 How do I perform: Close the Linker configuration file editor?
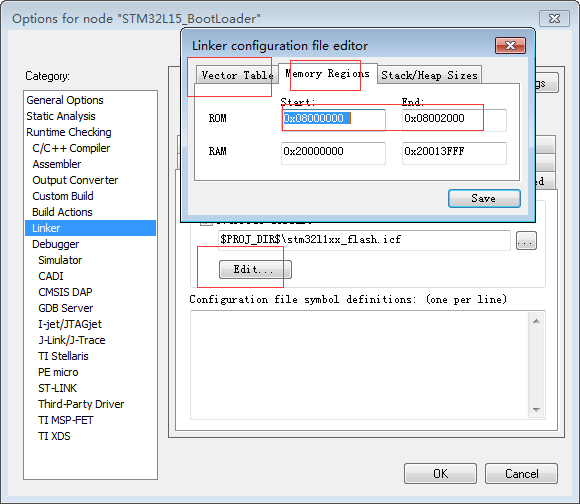[510, 45]
